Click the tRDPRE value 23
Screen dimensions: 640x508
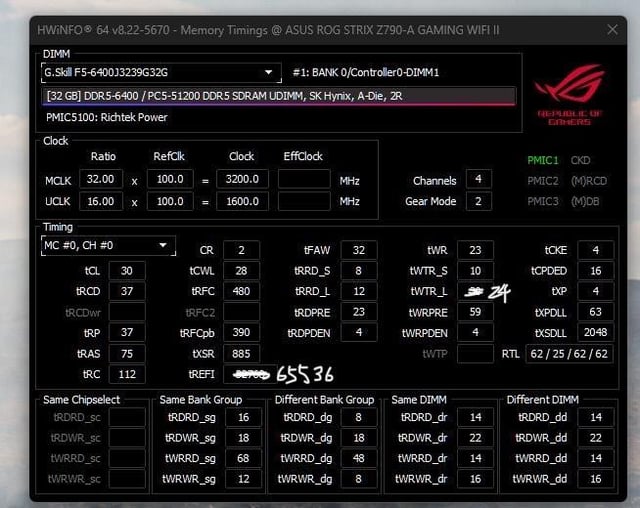pos(359,312)
